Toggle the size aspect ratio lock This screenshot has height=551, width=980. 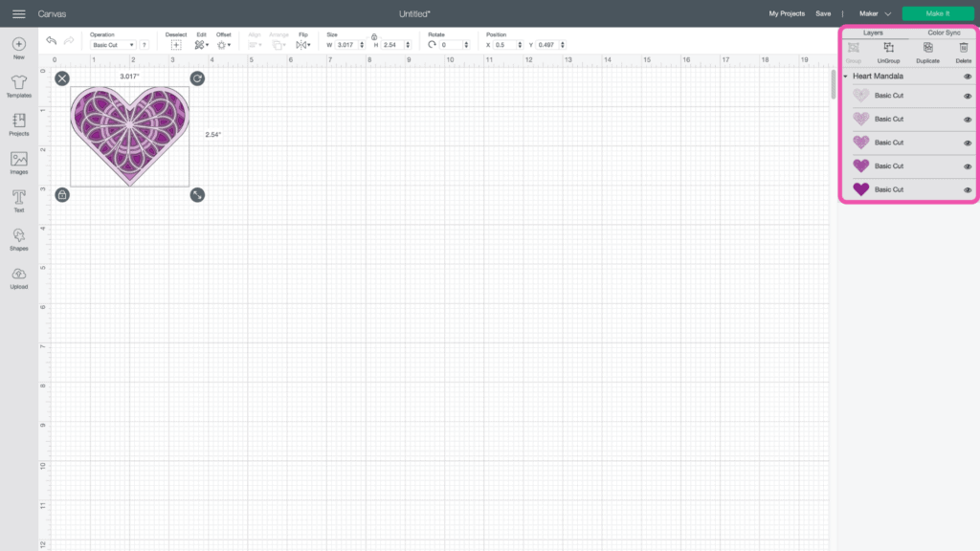(x=374, y=37)
